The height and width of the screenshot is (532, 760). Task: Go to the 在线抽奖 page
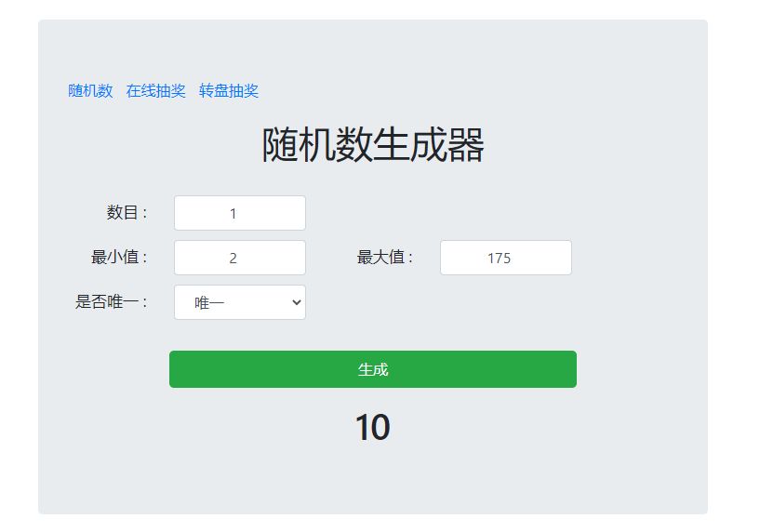coord(155,90)
